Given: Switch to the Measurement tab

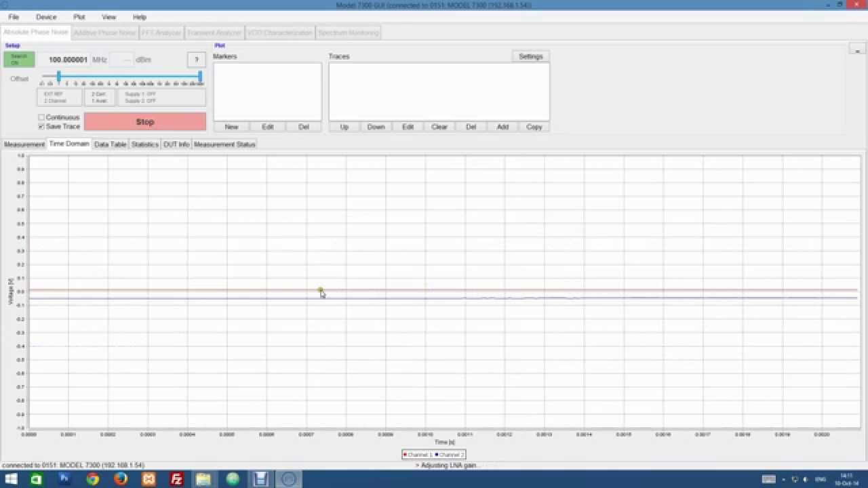Looking at the screenshot, I should tap(24, 144).
